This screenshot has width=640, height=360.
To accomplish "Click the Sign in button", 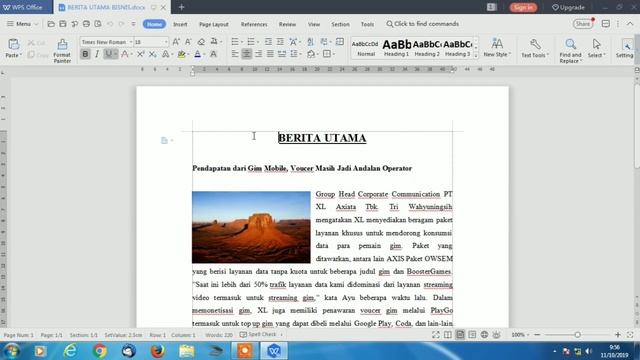I will coord(523,7).
